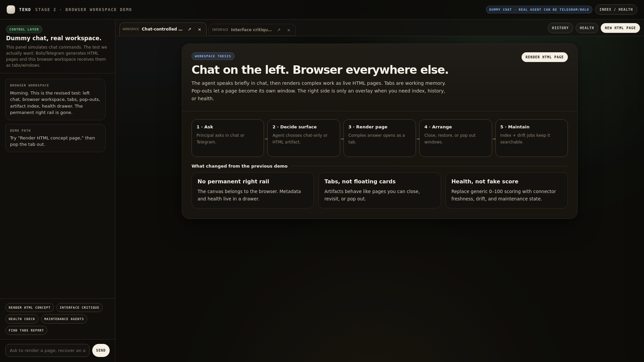Close the Interface critique tab
644x362 pixels.
point(289,30)
